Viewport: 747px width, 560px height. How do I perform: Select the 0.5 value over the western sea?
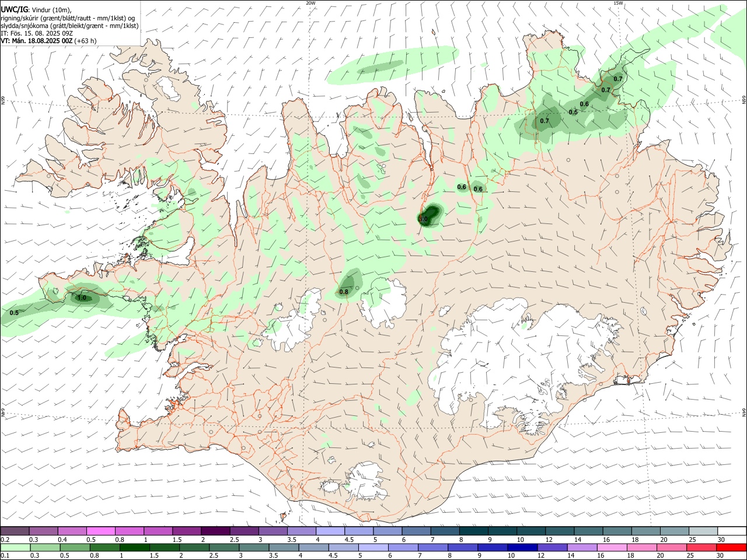(14, 313)
